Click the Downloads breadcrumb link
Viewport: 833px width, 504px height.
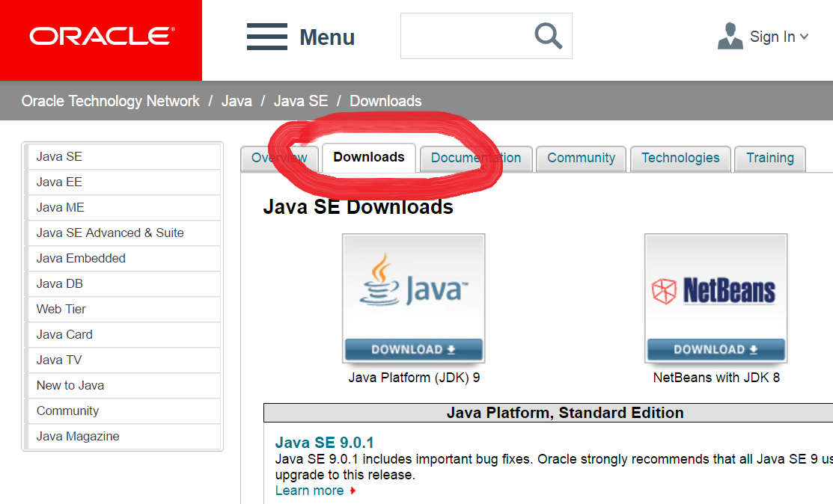[385, 101]
